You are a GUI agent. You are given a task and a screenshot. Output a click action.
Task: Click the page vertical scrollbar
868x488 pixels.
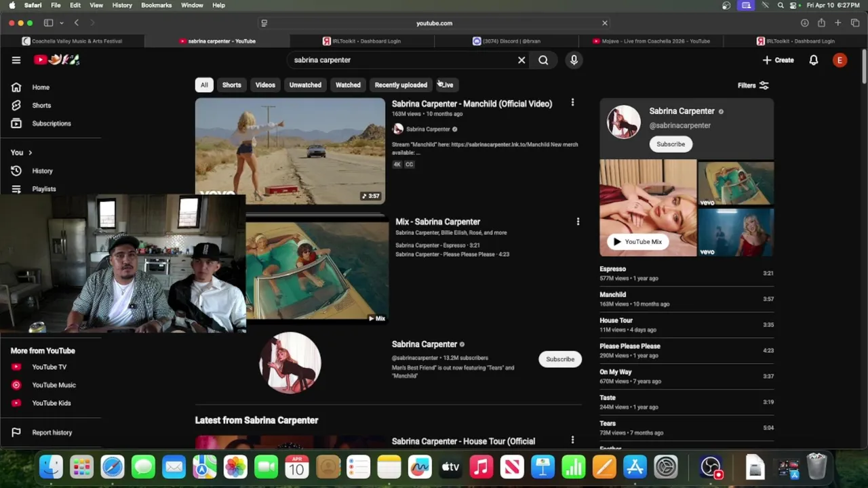click(x=864, y=67)
